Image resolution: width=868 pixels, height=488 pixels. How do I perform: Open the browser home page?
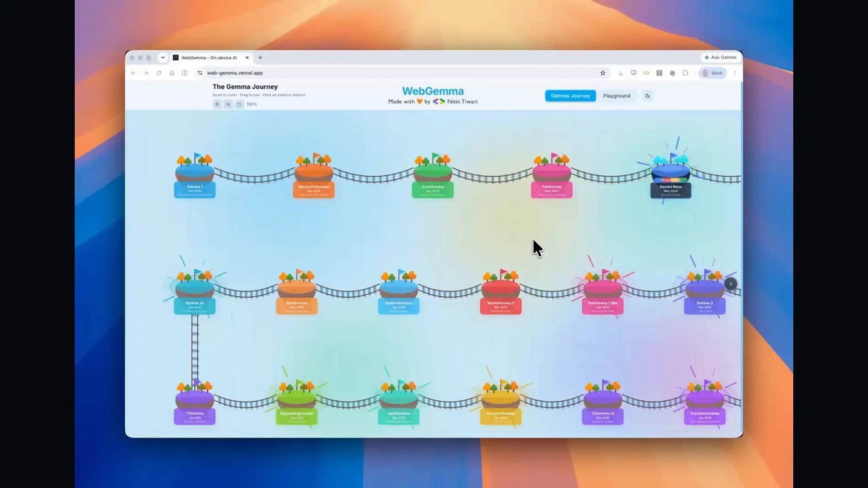[172, 73]
